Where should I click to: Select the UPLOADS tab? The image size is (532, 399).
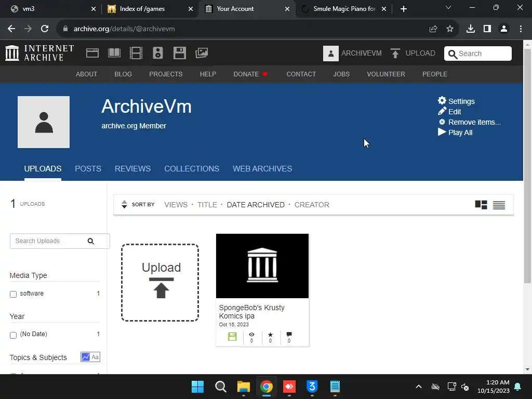pyautogui.click(x=43, y=169)
